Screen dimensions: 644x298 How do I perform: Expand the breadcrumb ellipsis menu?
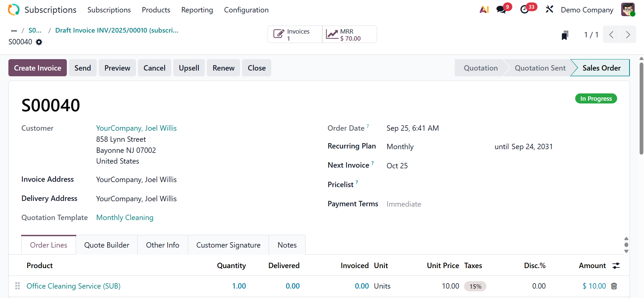tap(14, 31)
